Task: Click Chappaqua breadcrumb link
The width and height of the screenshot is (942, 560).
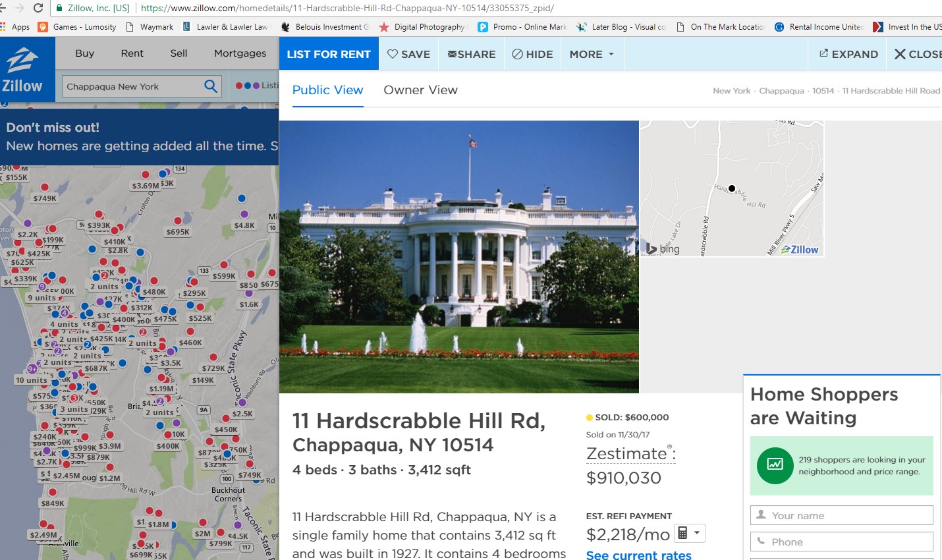Action: click(x=781, y=91)
